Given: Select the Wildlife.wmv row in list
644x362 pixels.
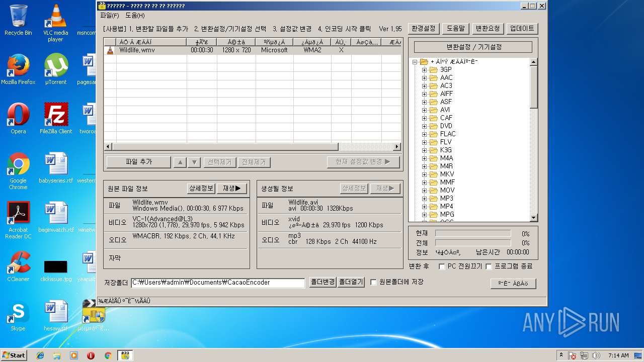Looking at the screenshot, I should pos(253,50).
